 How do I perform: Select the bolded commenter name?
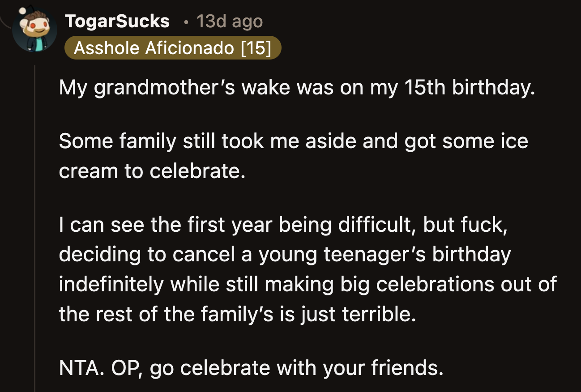[x=118, y=21]
